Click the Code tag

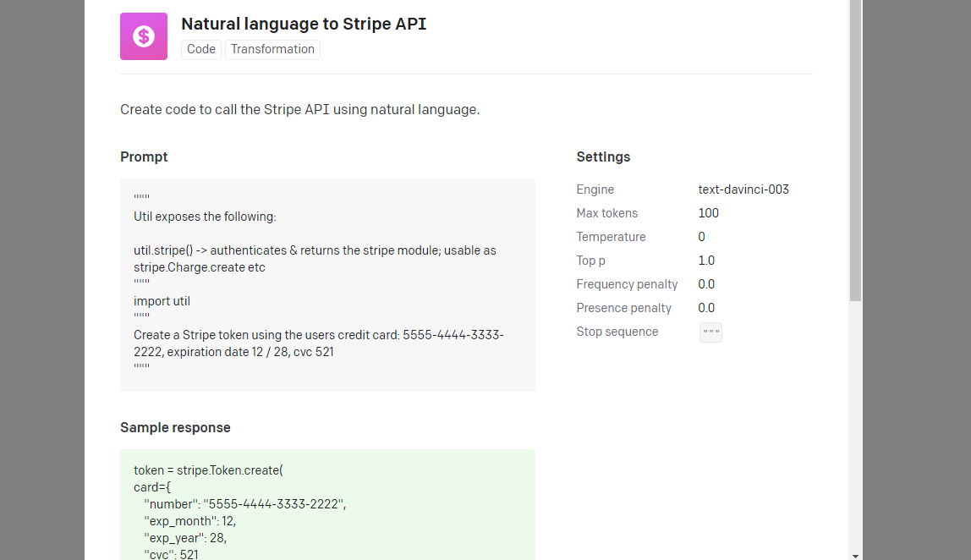click(201, 50)
